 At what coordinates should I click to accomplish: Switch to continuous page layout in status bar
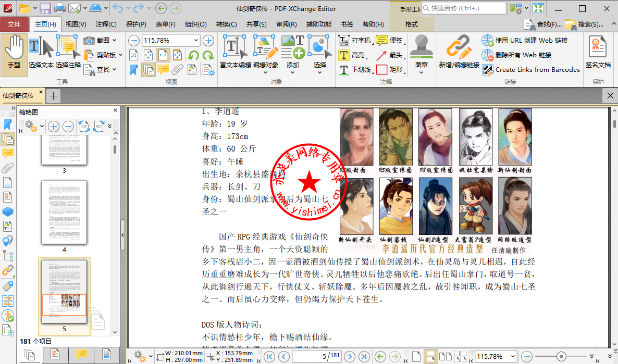click(x=431, y=357)
